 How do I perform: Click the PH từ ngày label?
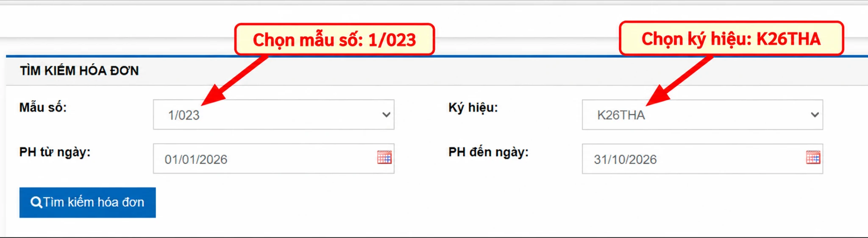coord(55,152)
